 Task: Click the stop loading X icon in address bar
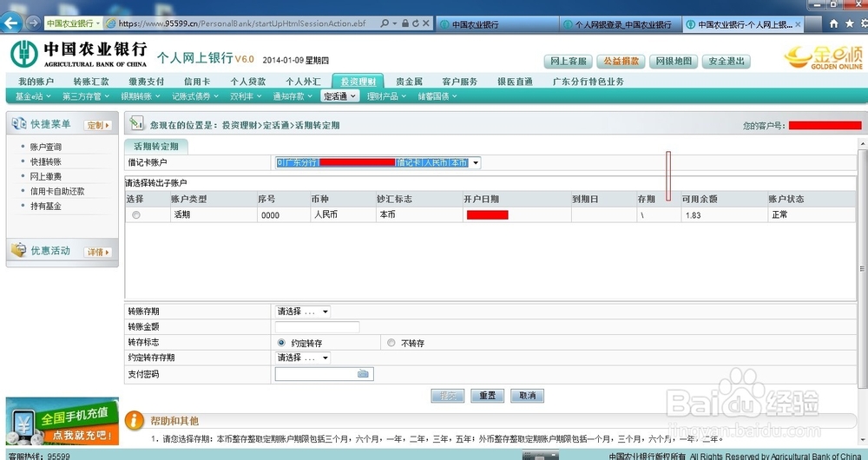pyautogui.click(x=425, y=23)
